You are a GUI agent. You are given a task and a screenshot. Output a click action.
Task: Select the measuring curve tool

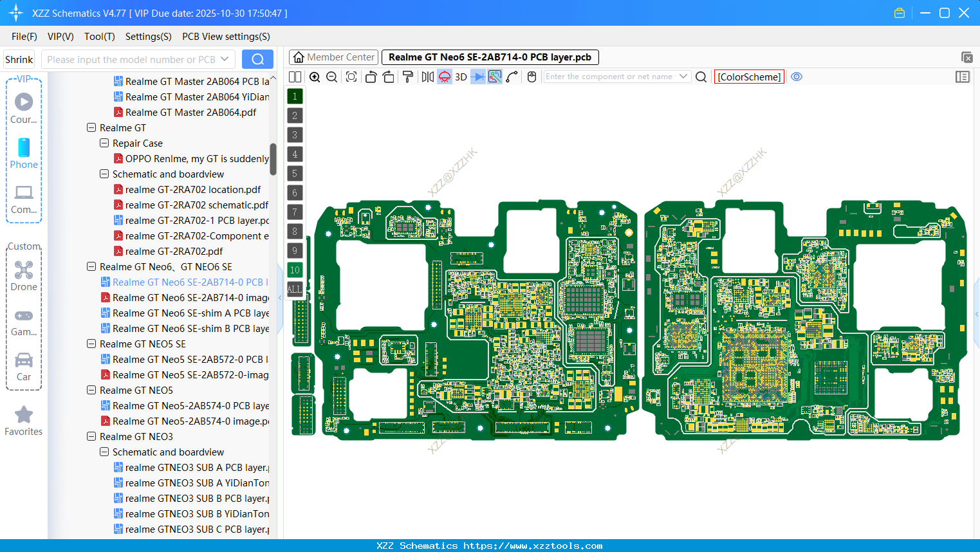click(512, 77)
